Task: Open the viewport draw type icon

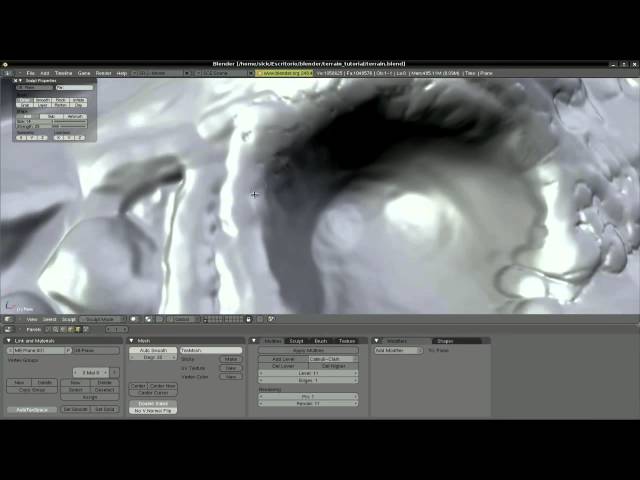Action: [x=134, y=319]
